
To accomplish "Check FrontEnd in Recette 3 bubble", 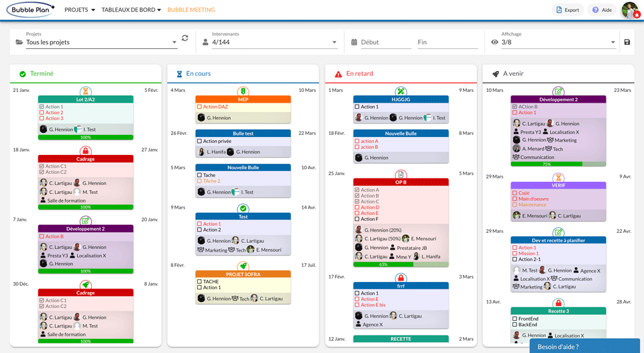I will click(x=515, y=319).
